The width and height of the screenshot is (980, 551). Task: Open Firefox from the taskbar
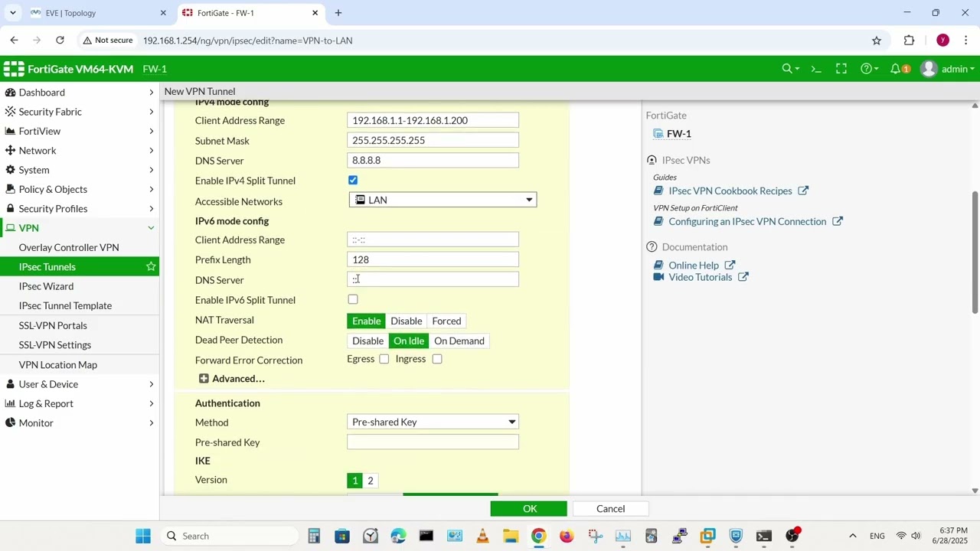(567, 536)
